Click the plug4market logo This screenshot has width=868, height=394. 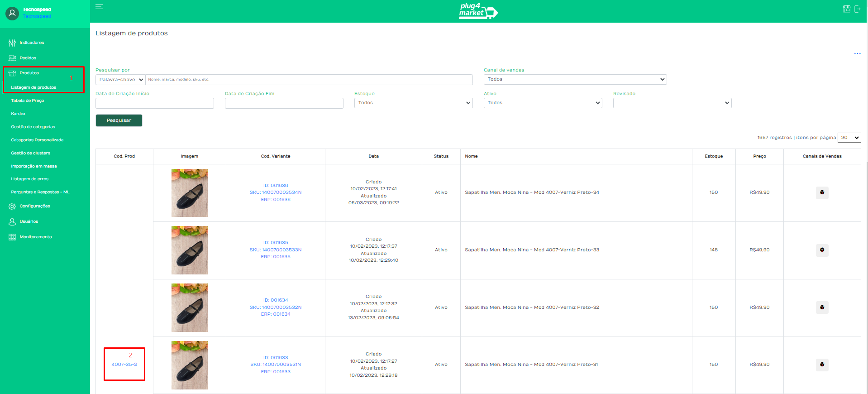pyautogui.click(x=478, y=11)
